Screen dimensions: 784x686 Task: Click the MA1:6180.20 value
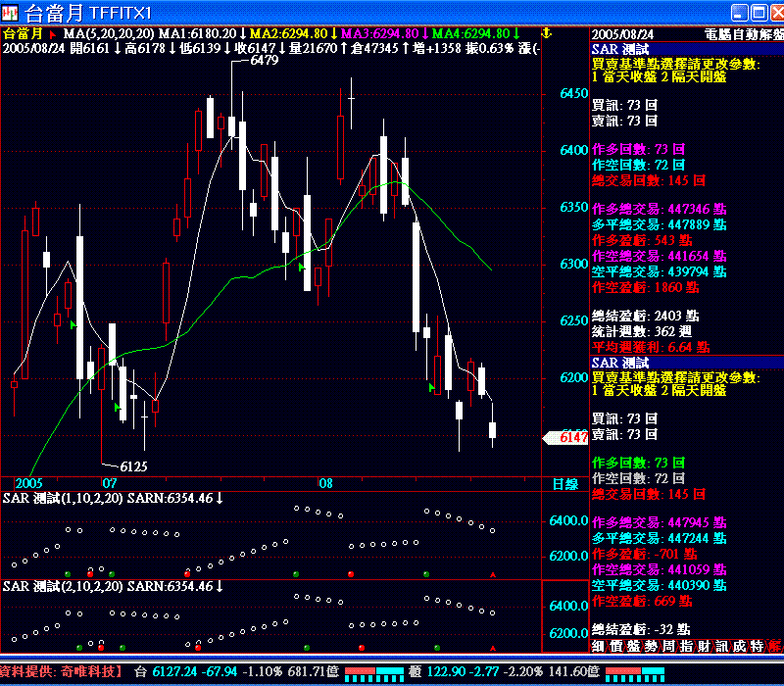[x=198, y=34]
